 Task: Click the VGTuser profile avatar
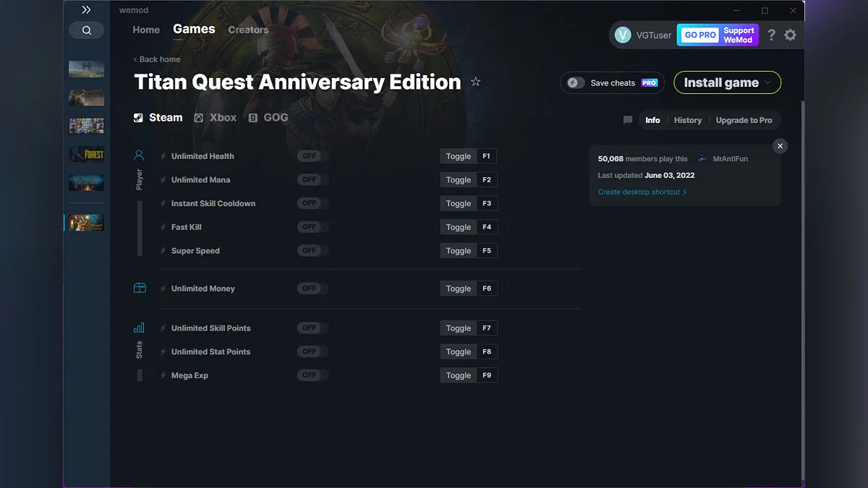[623, 34]
